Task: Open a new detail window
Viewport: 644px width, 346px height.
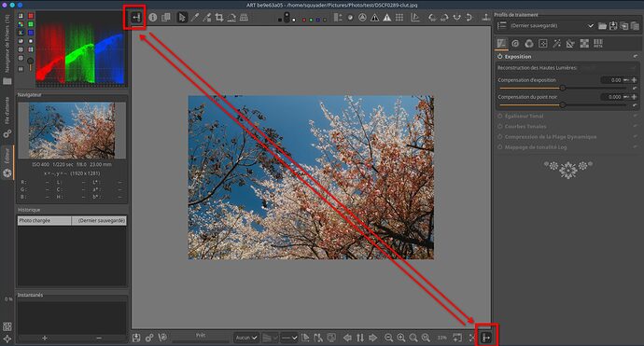Action: click(457, 338)
